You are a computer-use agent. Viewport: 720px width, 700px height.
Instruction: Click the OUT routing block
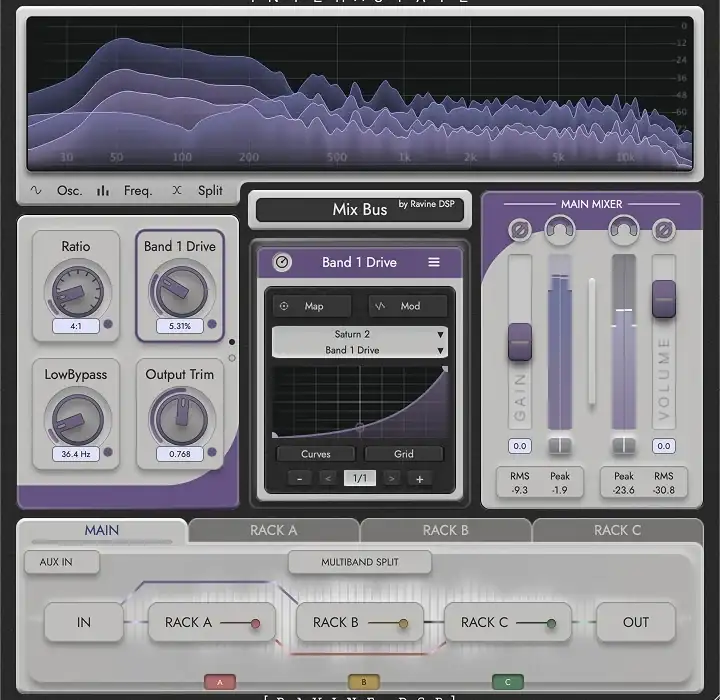point(636,622)
